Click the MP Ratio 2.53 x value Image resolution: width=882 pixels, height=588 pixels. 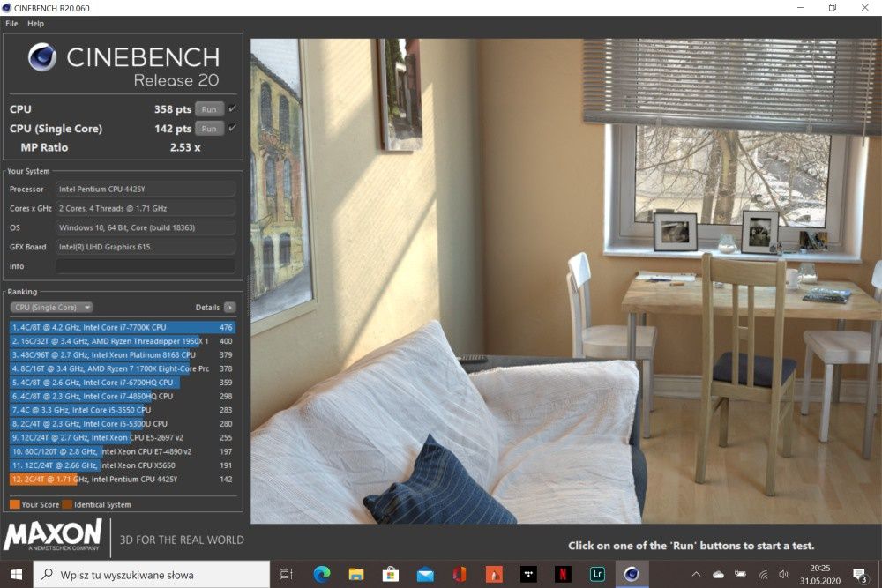(185, 147)
